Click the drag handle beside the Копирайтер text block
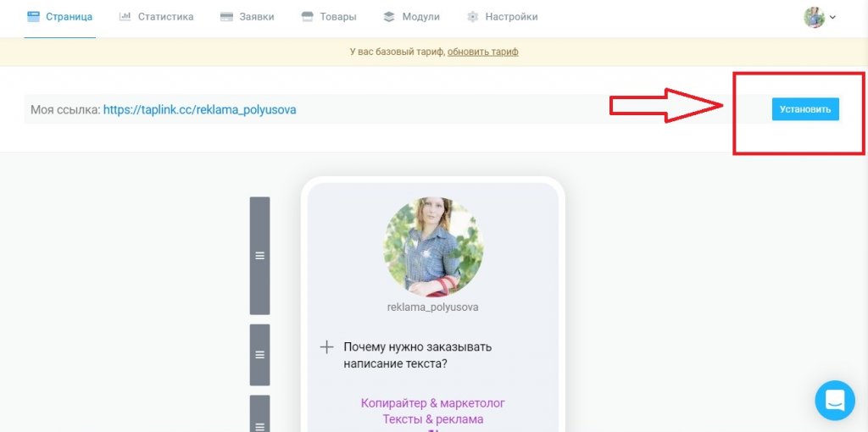The image size is (868, 432). tap(259, 413)
